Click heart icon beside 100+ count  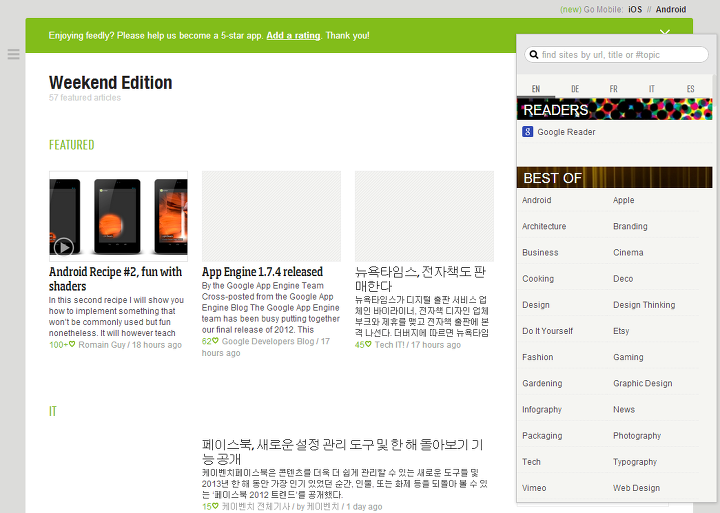pos(72,344)
